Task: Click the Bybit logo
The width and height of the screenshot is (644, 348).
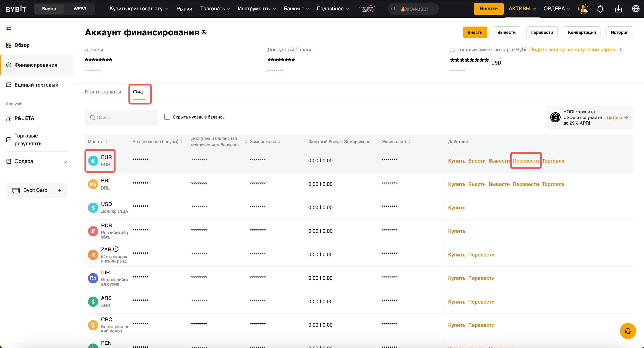Action: coord(16,9)
